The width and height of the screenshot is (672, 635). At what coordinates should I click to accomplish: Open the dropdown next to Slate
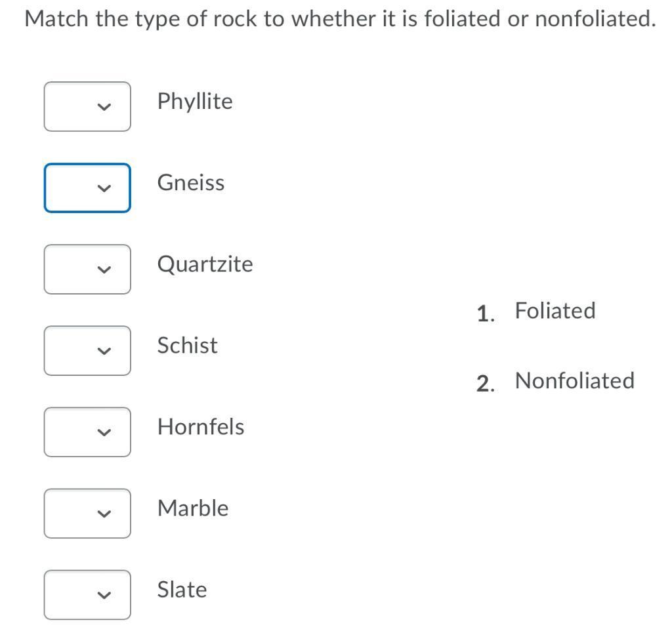87,594
